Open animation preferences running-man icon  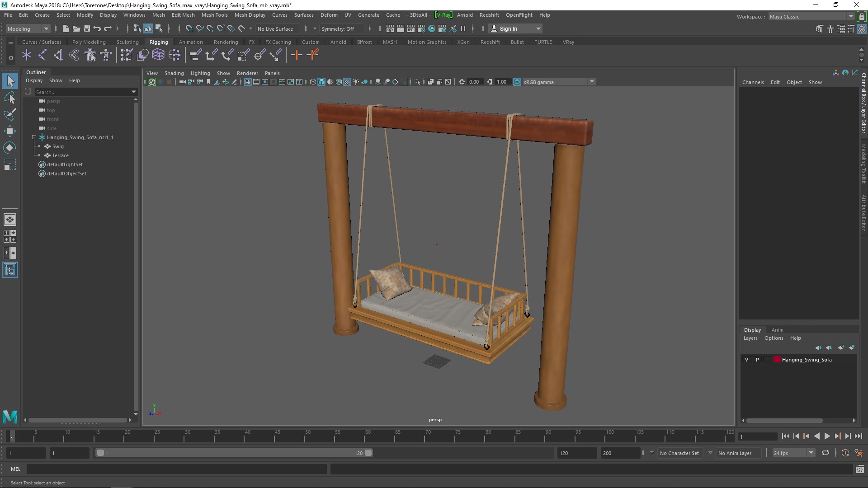859,453
